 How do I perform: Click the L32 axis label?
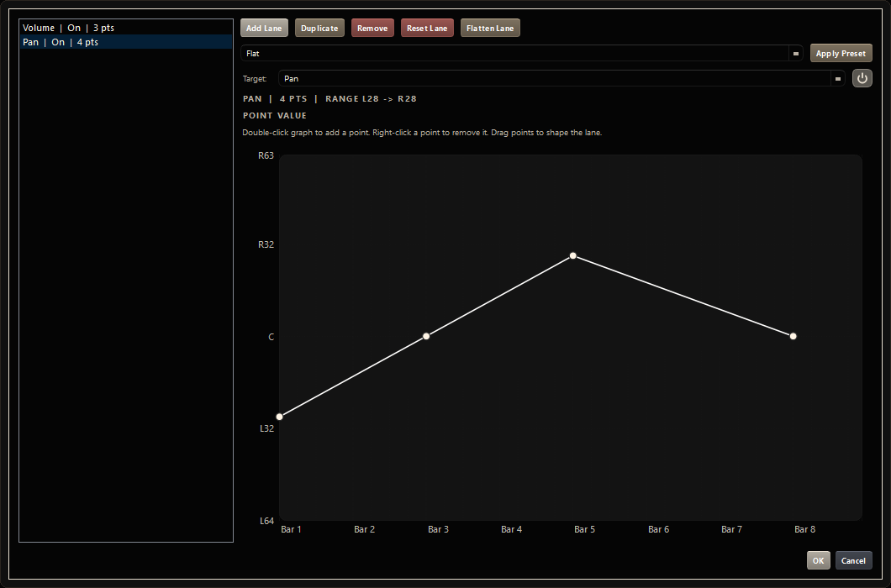pos(266,428)
